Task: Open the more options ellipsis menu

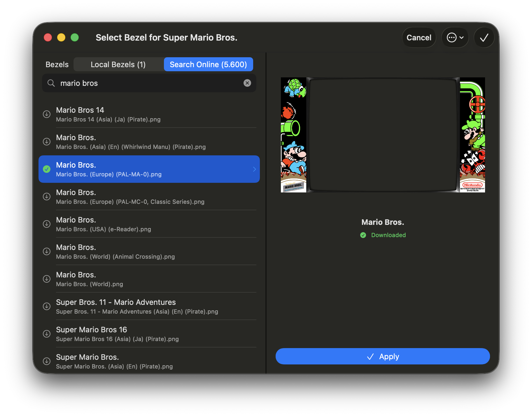Action: click(455, 37)
